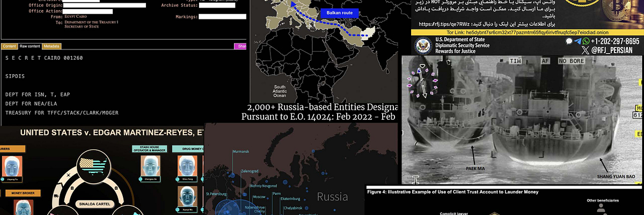Screen dimensions: 644x215
Task: Open the Content tab in cable viewer
Action: 9,46
